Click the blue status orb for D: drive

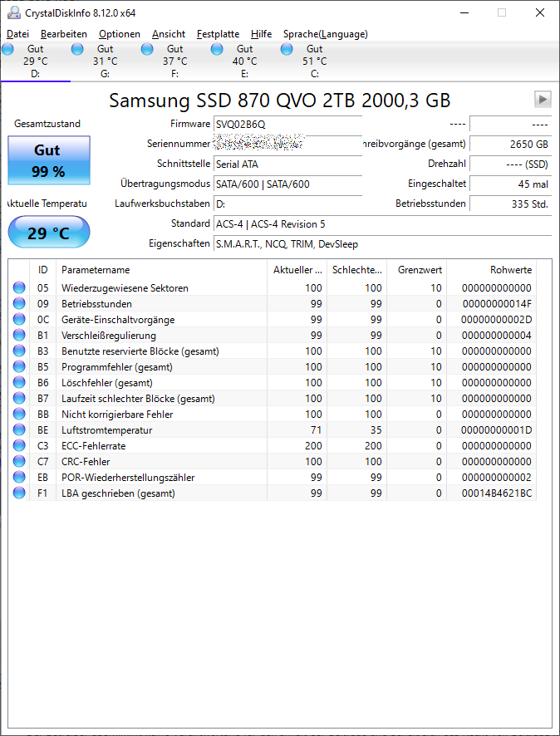[8, 49]
